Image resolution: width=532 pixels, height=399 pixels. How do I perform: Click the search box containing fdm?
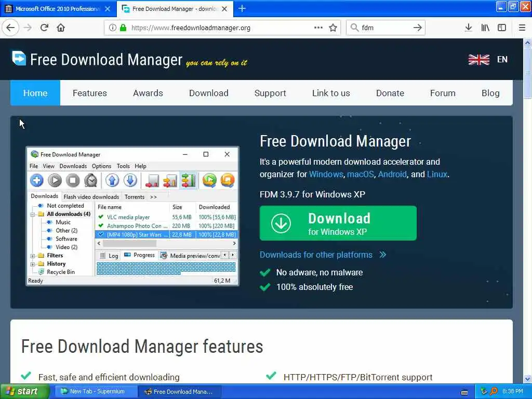[x=385, y=28]
